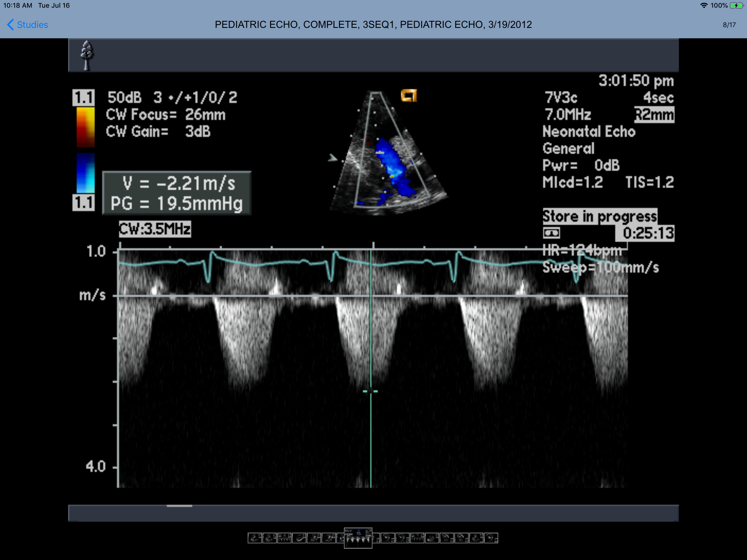Select the first thumbnail in the filmstrip
This screenshot has width=747, height=560.
pos(255,538)
